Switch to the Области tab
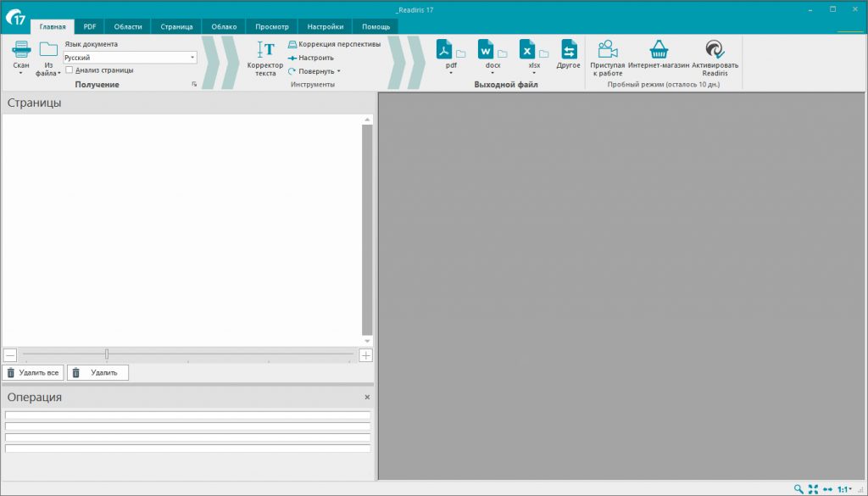Screen dimensions: 868x496 click(128, 26)
